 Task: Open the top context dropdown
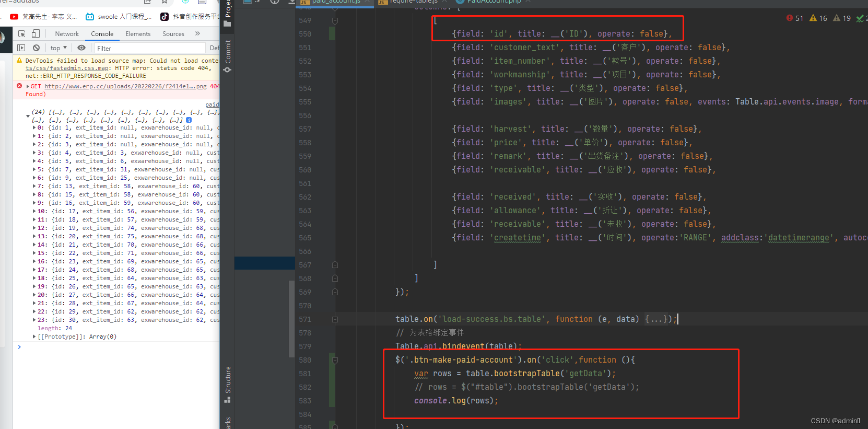58,48
